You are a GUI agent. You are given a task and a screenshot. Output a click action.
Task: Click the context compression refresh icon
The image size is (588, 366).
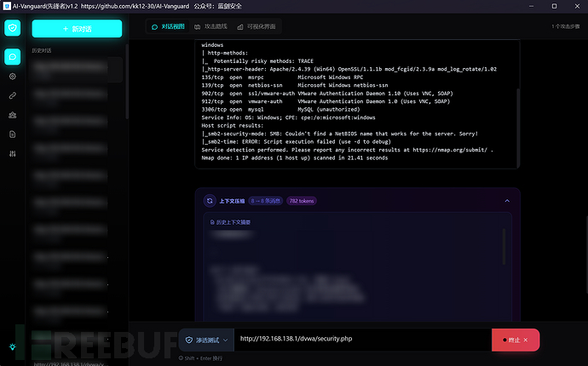[x=210, y=201]
